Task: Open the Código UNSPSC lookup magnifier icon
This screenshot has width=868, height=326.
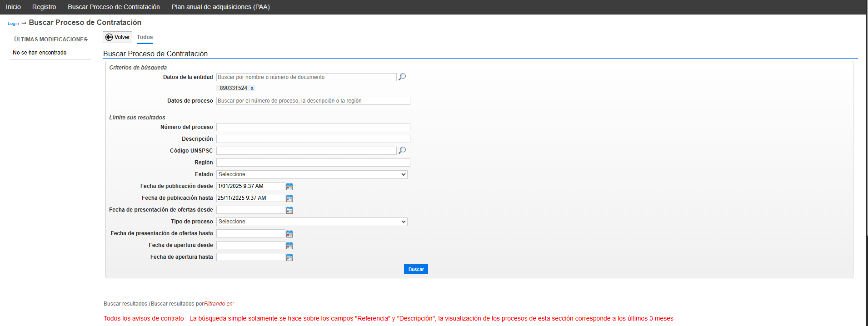Action: 402,150
